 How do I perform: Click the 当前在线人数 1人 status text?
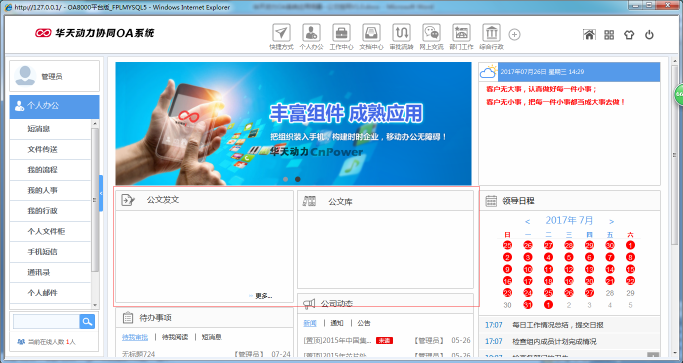pos(52,342)
